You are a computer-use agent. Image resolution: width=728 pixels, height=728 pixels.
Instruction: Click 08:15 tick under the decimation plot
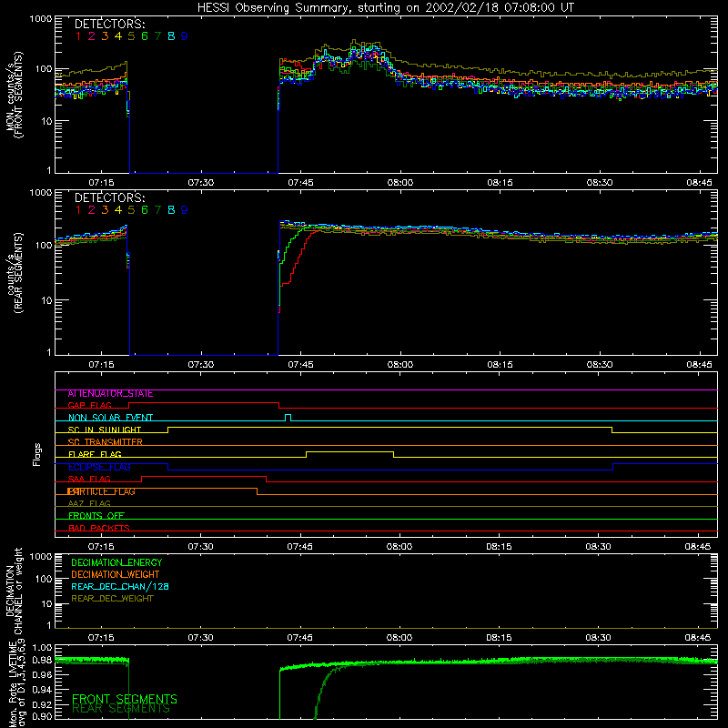pyautogui.click(x=499, y=638)
